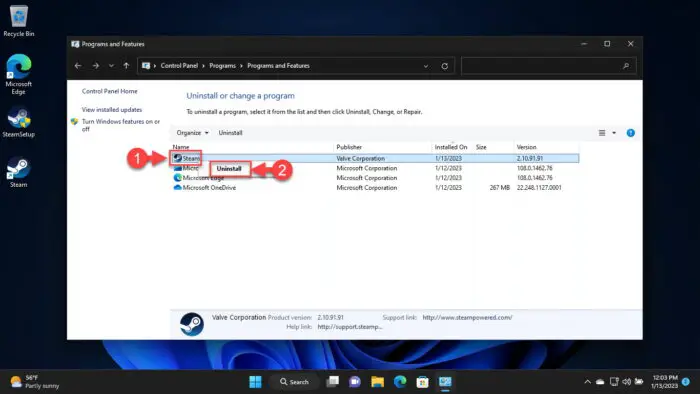The width and height of the screenshot is (700, 394).
Task: Open Microsoft Store from the taskbar
Action: point(422,382)
